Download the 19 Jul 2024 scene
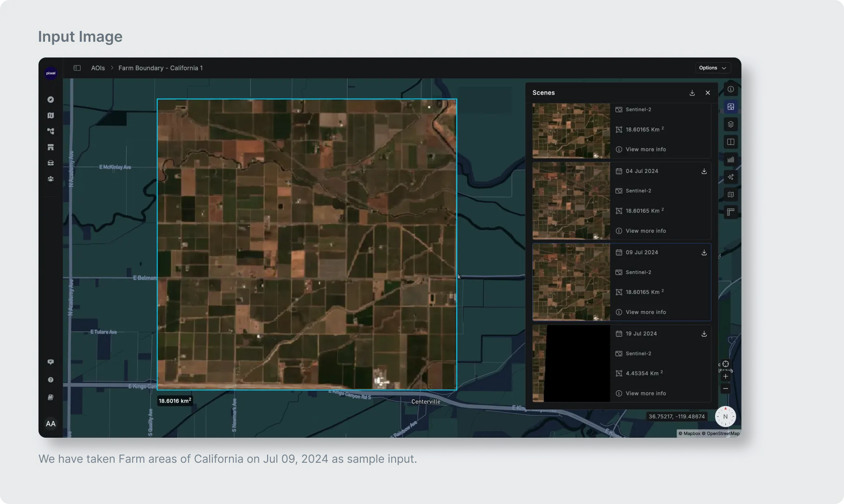Viewport: 844px width, 504px height. coord(704,334)
